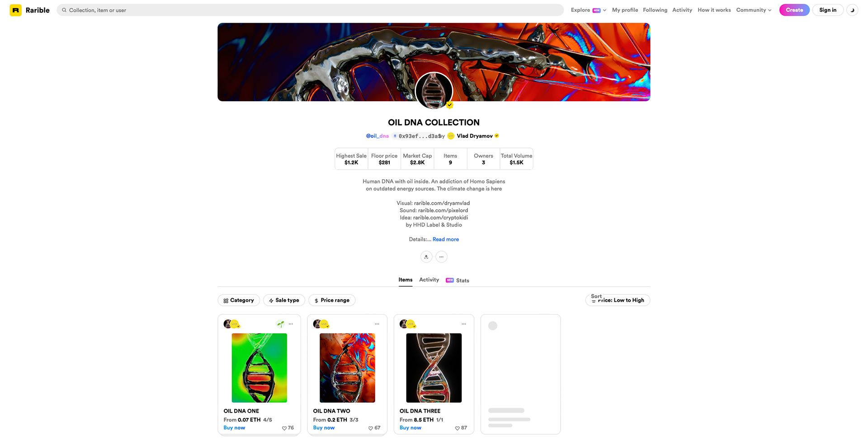This screenshot has width=868, height=446.
Task: Open the Price range filter
Action: (x=332, y=300)
